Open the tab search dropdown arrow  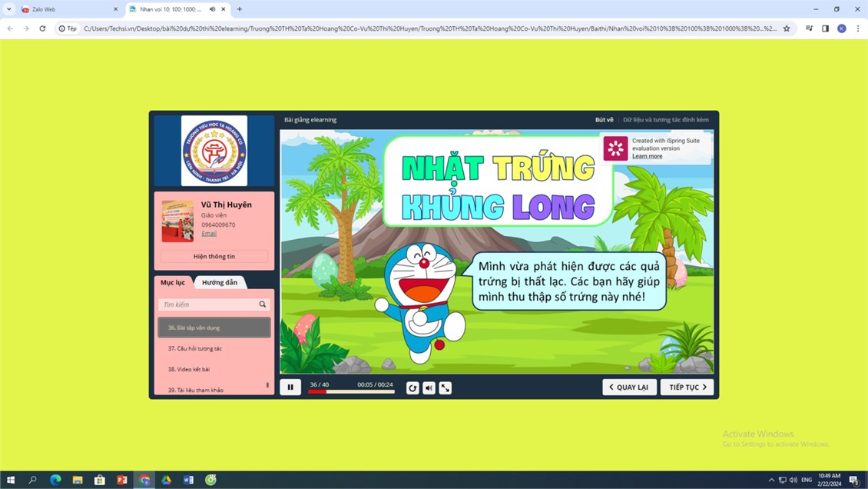click(x=9, y=9)
